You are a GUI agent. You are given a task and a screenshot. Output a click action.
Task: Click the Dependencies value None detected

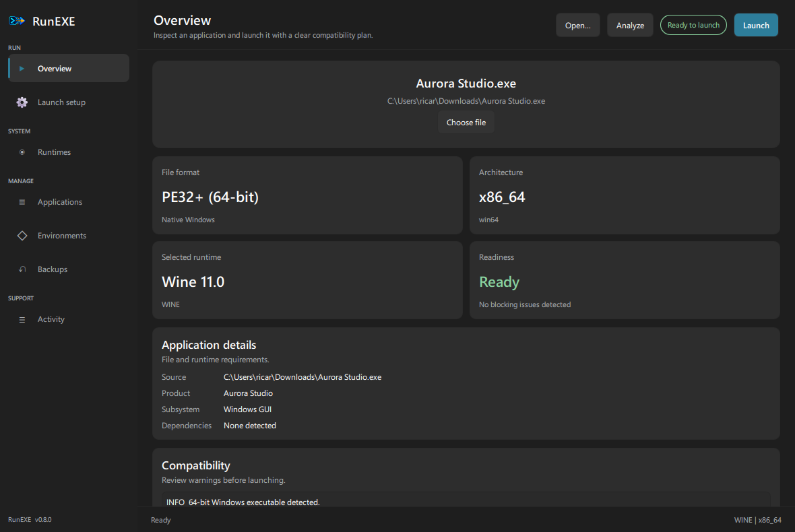pyautogui.click(x=250, y=426)
